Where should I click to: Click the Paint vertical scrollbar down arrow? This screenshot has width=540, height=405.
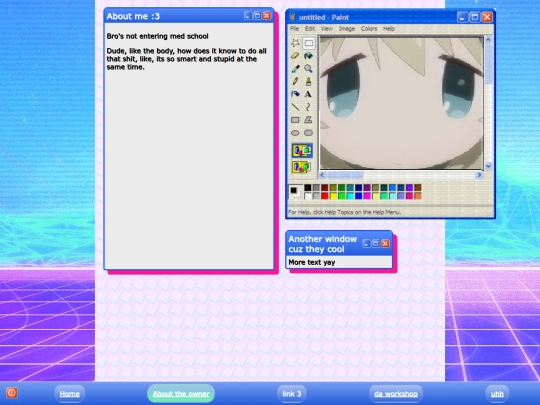click(488, 166)
